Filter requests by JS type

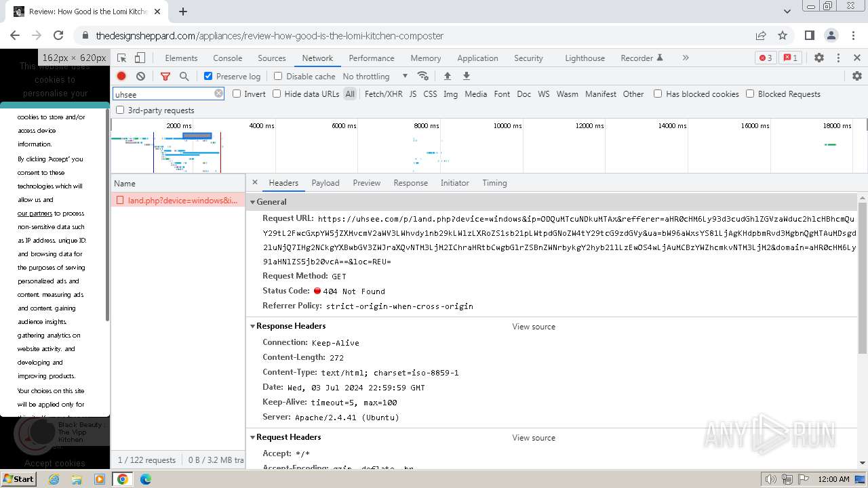(413, 94)
